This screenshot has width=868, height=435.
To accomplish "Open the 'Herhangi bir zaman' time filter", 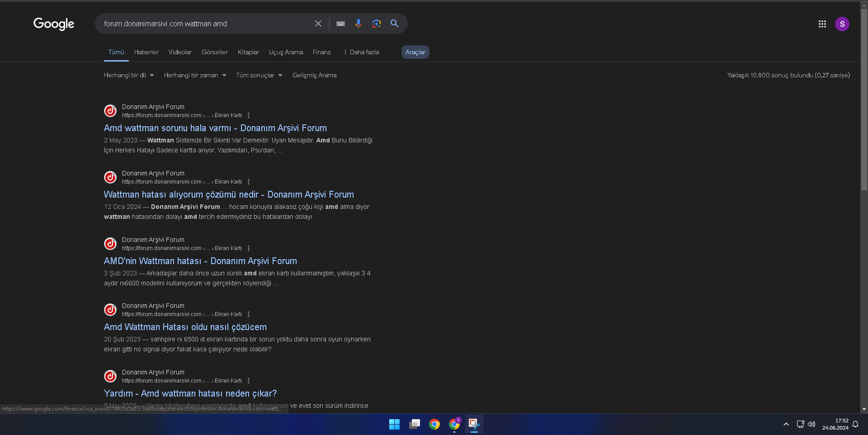I will (195, 76).
